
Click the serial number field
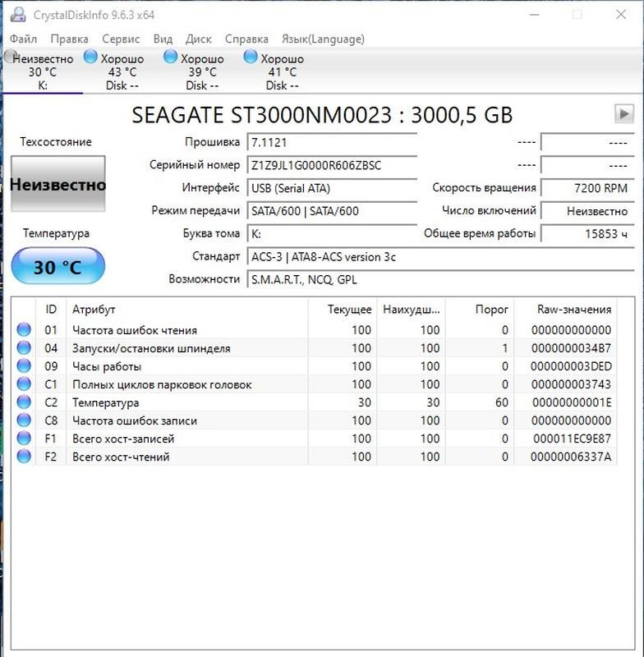332,165
